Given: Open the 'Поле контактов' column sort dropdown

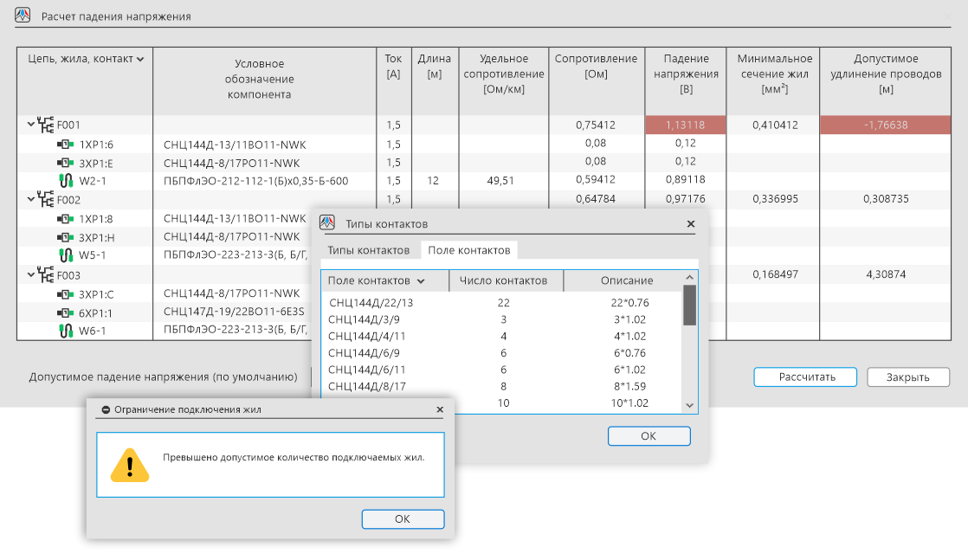Looking at the screenshot, I should [421, 281].
